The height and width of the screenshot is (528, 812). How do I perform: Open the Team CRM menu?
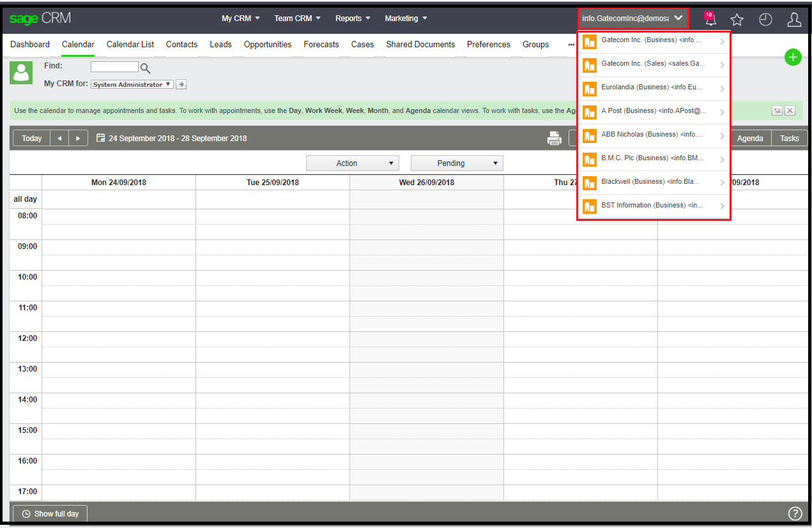point(298,19)
